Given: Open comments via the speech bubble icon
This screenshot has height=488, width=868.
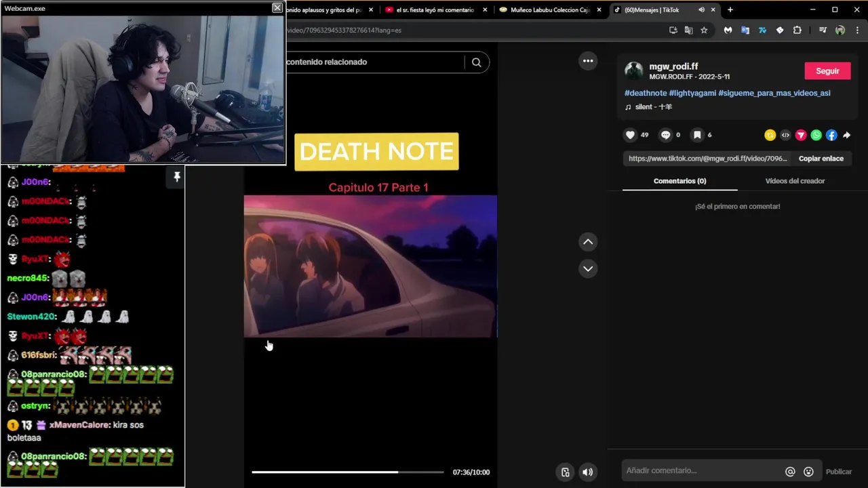Looking at the screenshot, I should (x=665, y=135).
